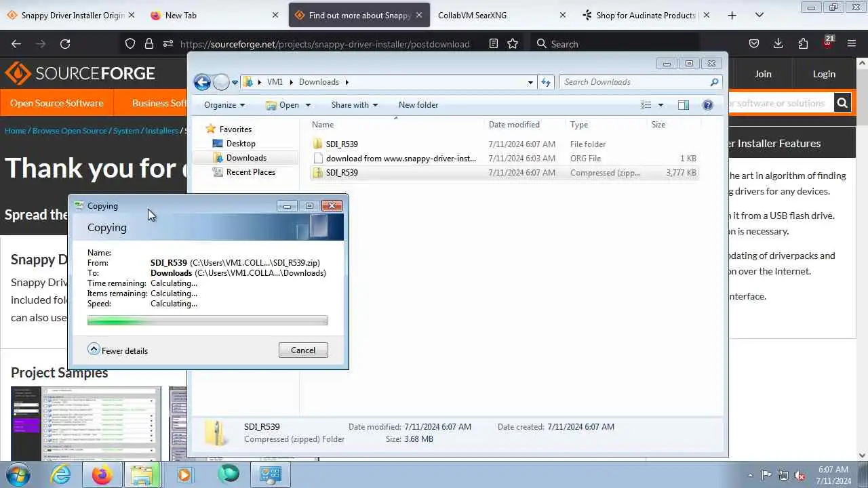Expand the Open button dropdown arrow

(308, 105)
